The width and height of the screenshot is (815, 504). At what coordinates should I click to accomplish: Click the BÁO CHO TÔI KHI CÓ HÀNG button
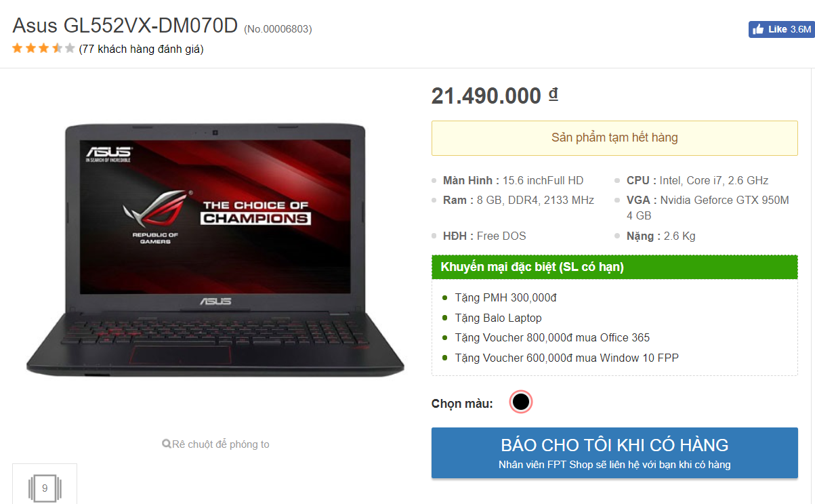click(x=614, y=453)
